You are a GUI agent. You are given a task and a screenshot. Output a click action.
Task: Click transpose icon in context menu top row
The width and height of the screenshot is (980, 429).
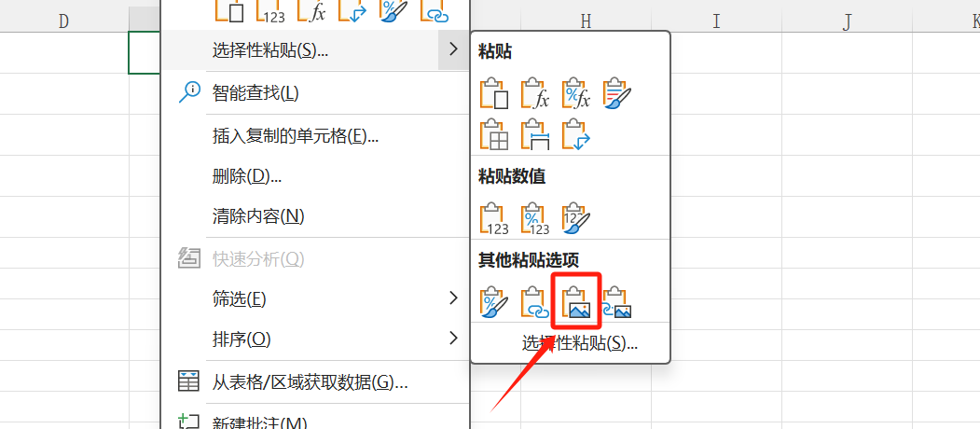click(353, 10)
